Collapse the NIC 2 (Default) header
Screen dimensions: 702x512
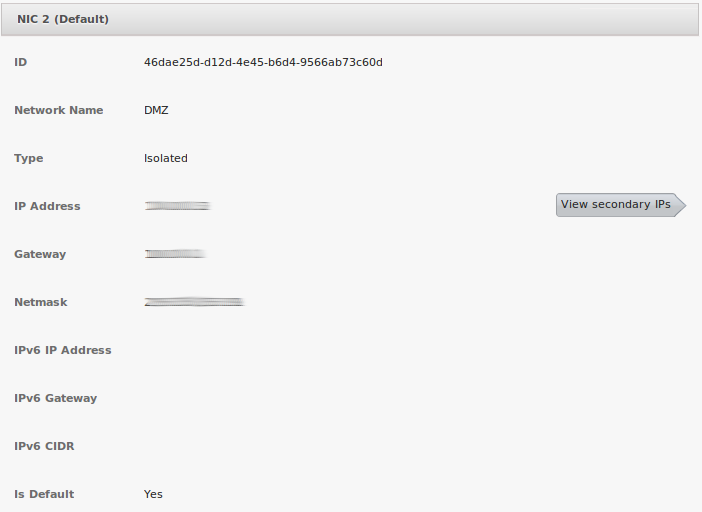tap(63, 19)
